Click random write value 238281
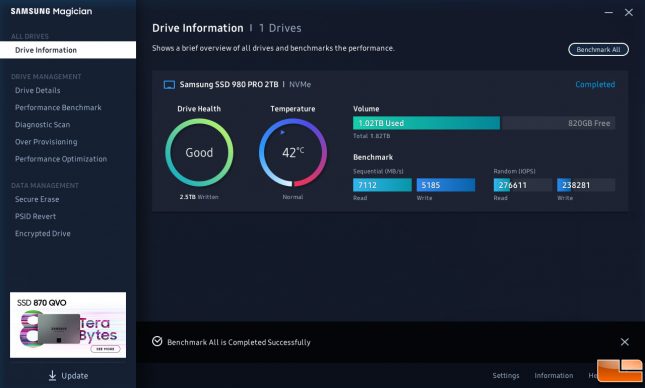The image size is (645, 388). [586, 185]
